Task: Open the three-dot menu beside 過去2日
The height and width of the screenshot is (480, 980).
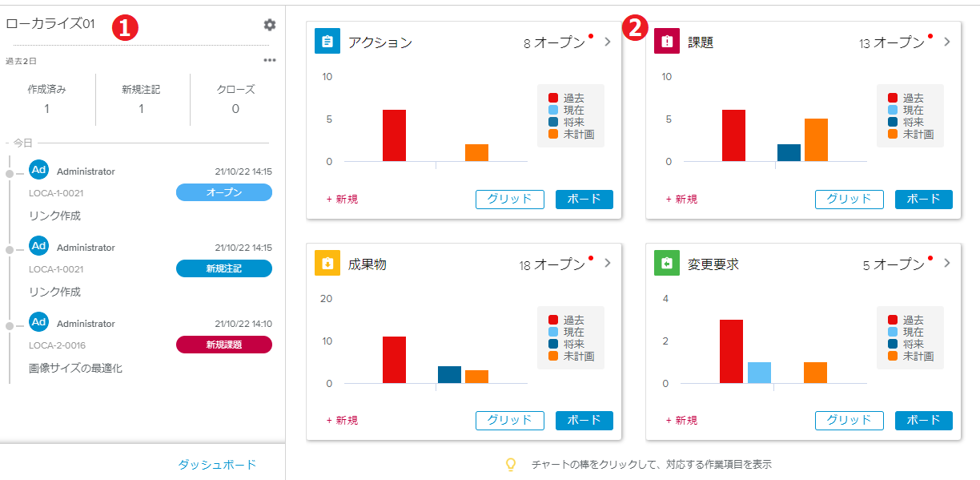Action: 270,60
